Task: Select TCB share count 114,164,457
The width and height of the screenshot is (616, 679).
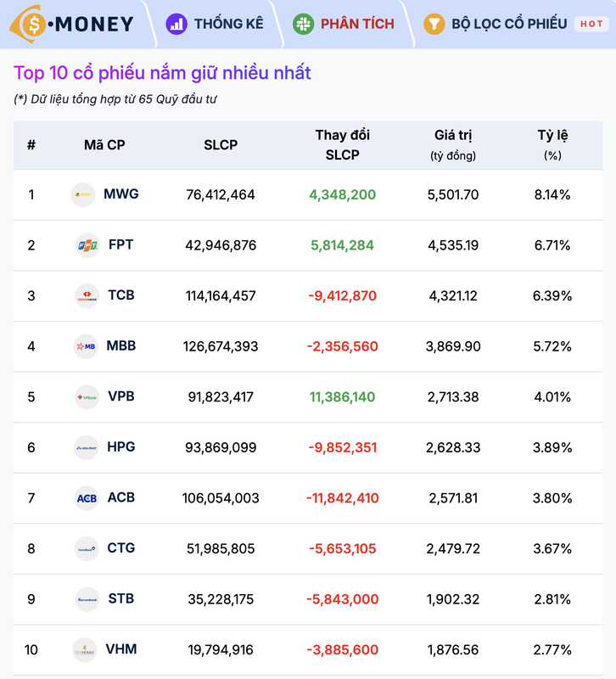Action: [221, 296]
